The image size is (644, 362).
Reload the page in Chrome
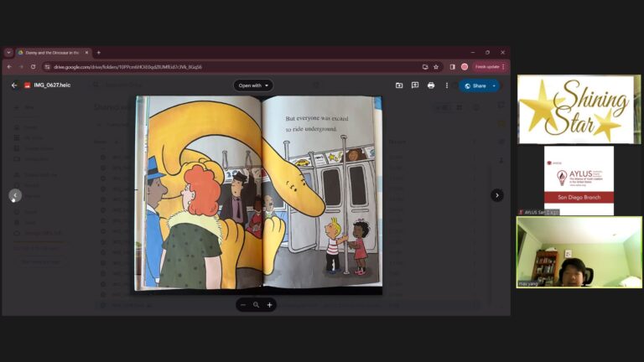(x=34, y=67)
